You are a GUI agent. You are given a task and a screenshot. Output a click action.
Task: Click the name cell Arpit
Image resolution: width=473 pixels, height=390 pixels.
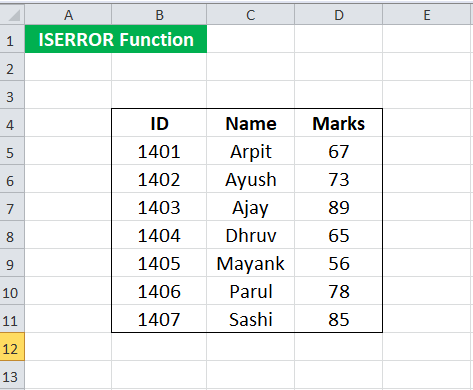pos(250,151)
